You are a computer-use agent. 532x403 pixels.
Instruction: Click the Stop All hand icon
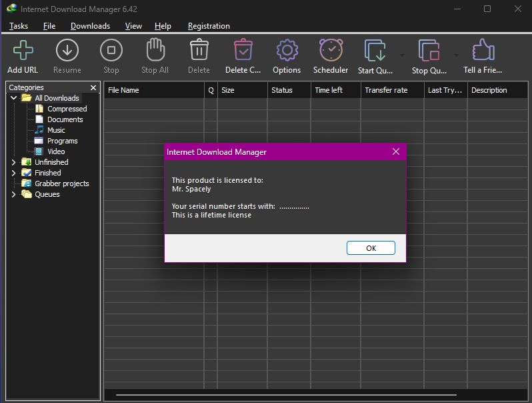click(x=155, y=49)
